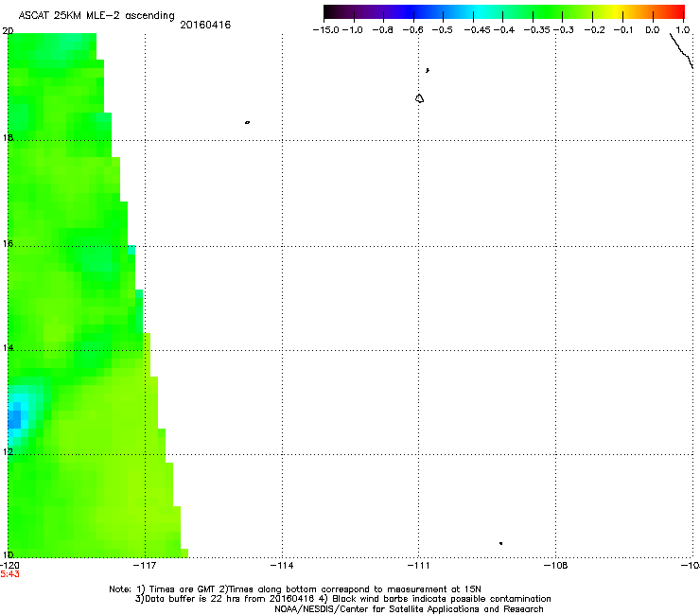The width and height of the screenshot is (700, 615).
Task: Click the longitude label -114
Action: click(282, 566)
